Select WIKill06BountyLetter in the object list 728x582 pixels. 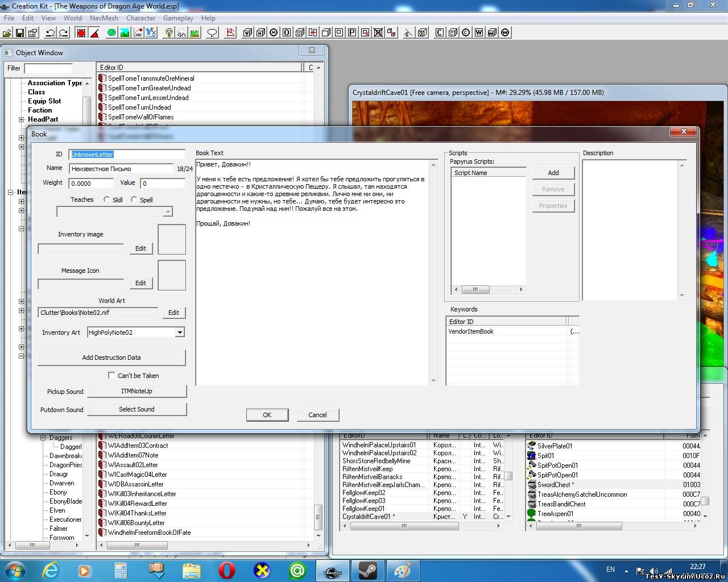tap(136, 523)
